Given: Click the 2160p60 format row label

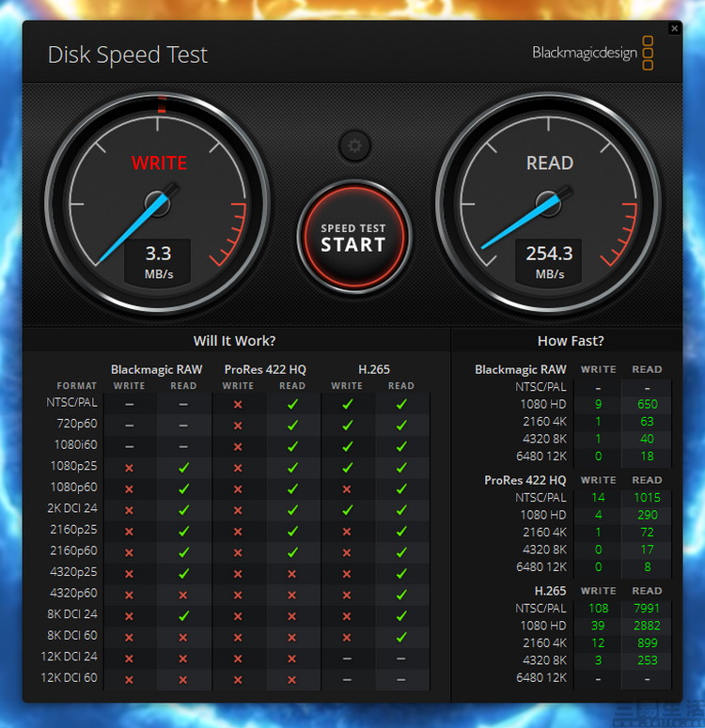Looking at the screenshot, I should pyautogui.click(x=74, y=550).
